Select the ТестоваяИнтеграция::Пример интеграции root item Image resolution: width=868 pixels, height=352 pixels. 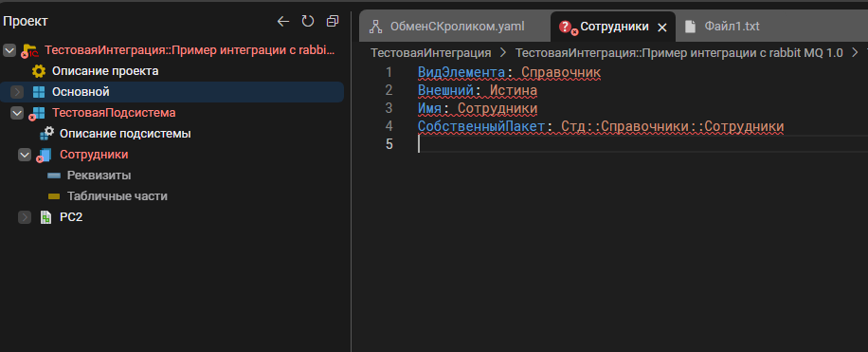point(190,50)
